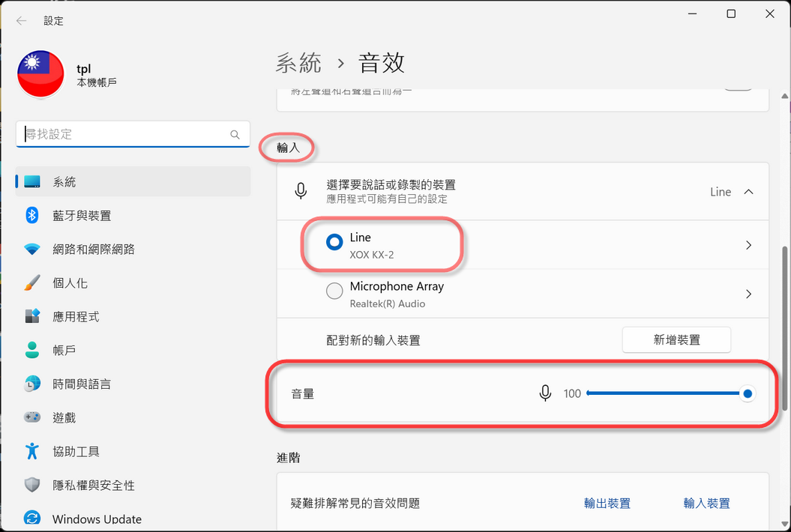This screenshot has height=532, width=791.
Task: Select the Line XOX KX-2 radio button
Action: pos(334,242)
